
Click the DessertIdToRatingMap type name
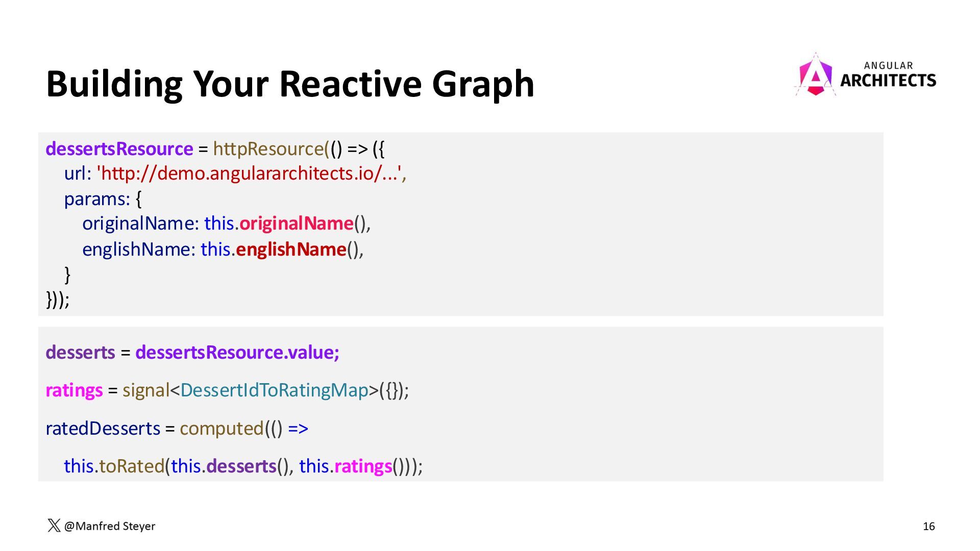tap(274, 390)
